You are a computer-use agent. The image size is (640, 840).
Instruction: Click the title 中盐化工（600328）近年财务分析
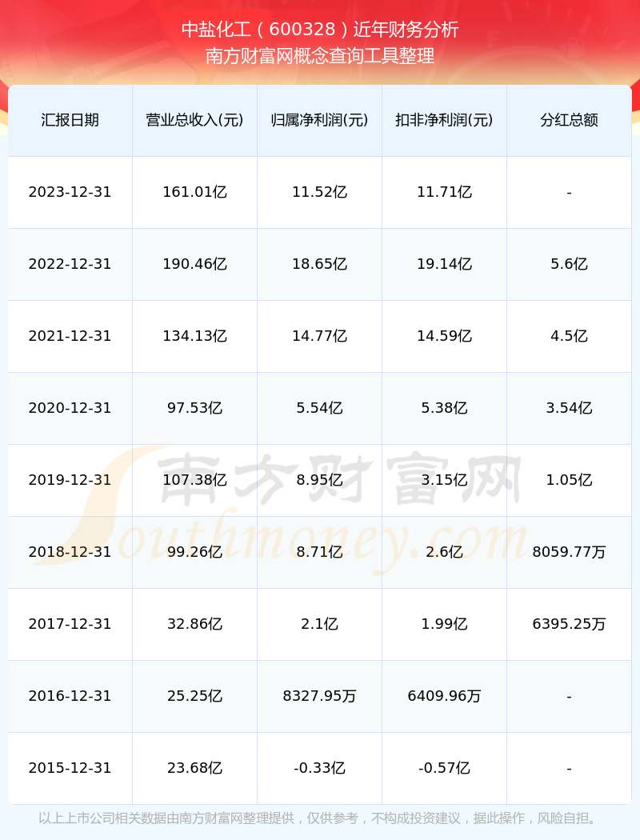point(320,30)
